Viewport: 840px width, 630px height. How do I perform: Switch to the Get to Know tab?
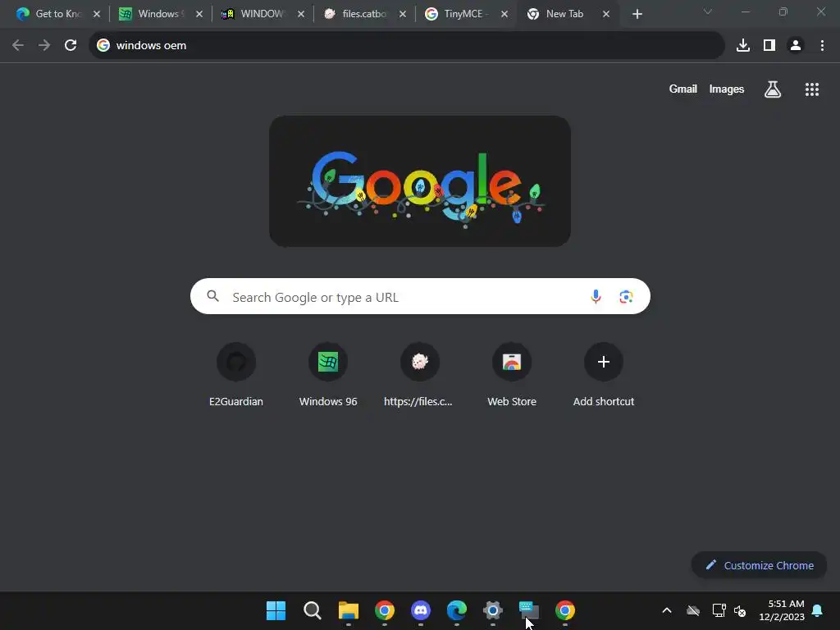[x=50, y=14]
